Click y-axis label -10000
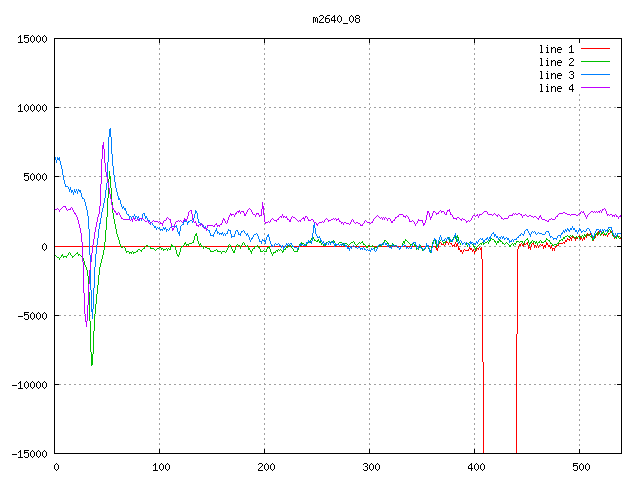Screen dimensions: 640x480 coord(29,385)
